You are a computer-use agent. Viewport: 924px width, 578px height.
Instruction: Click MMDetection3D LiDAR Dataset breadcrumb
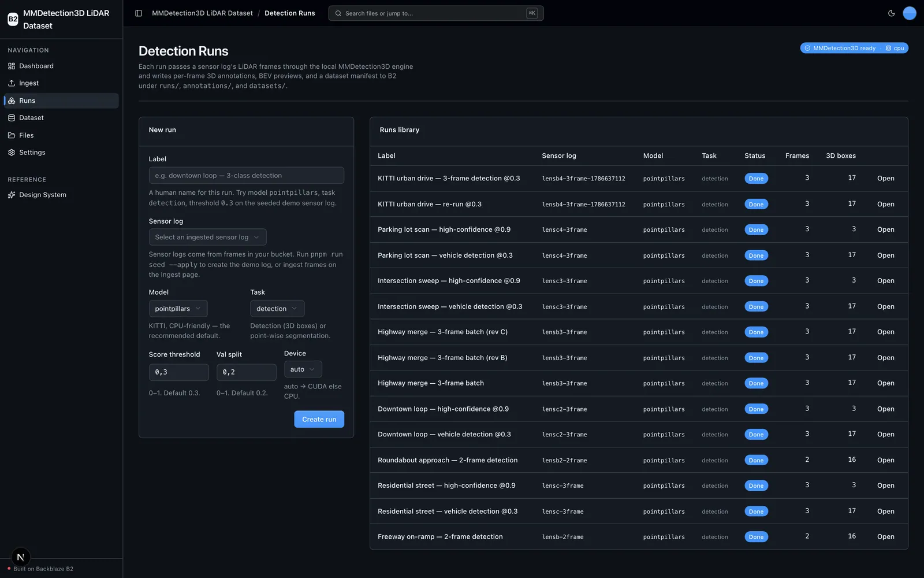[x=202, y=13]
